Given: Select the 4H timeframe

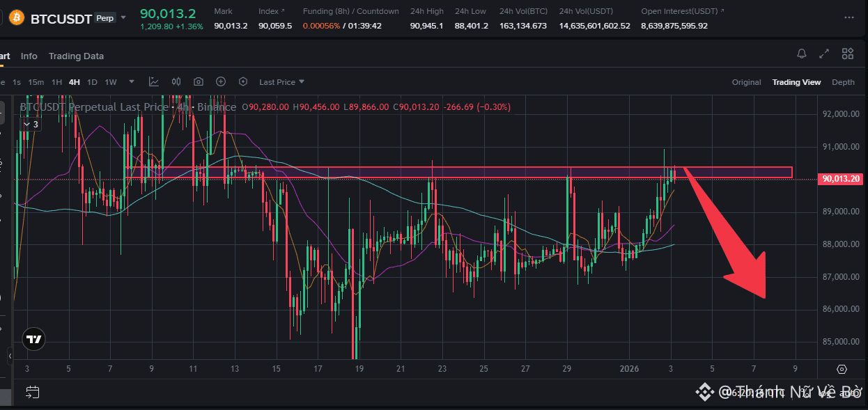Looking at the screenshot, I should coord(75,82).
